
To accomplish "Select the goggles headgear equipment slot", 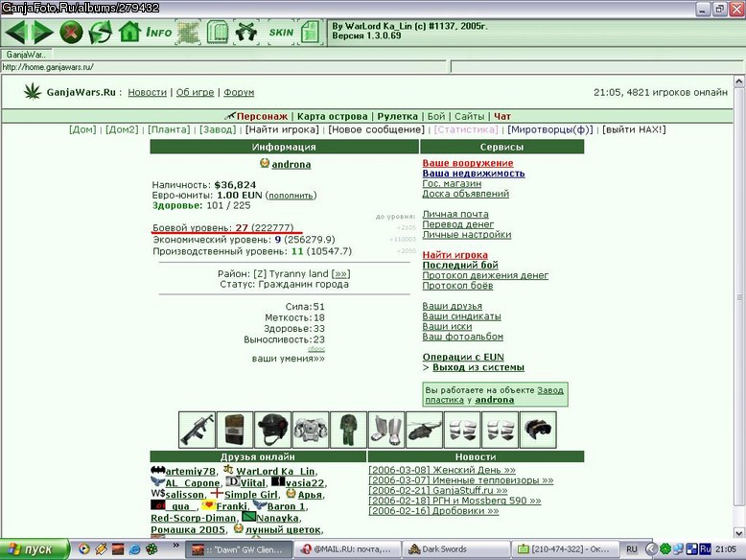I will (x=538, y=431).
